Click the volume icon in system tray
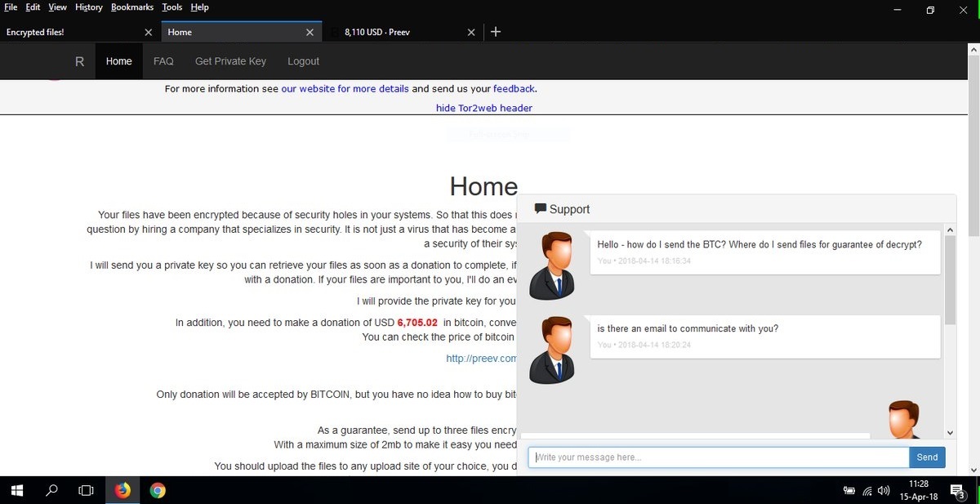The width and height of the screenshot is (980, 504). point(884,490)
